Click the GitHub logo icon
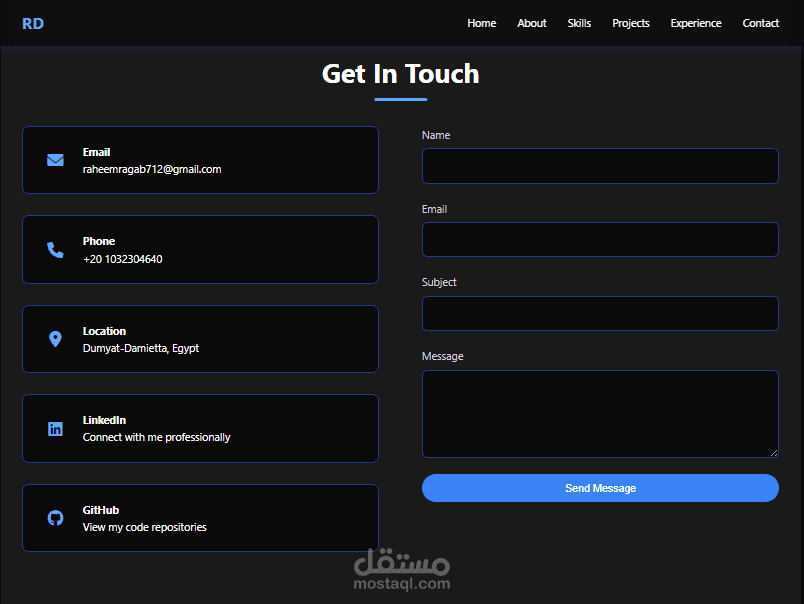 [55, 518]
